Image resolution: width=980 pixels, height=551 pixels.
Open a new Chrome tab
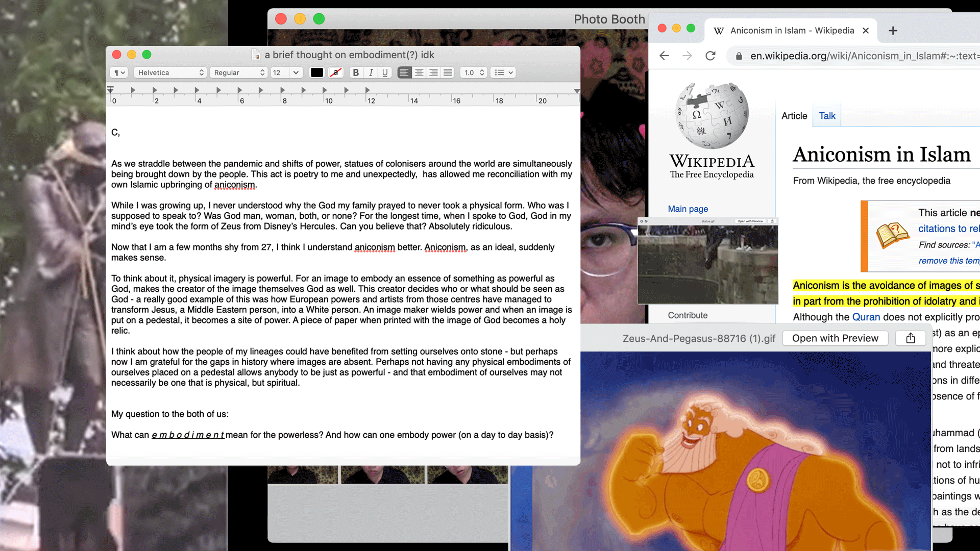coord(893,31)
